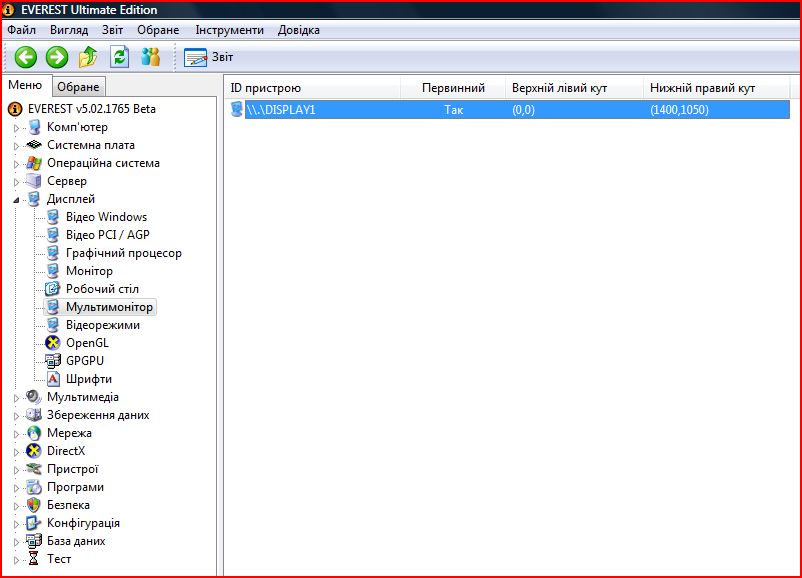The height and width of the screenshot is (578, 802).
Task: Expand the Мережа tree node
Action: click(16, 434)
